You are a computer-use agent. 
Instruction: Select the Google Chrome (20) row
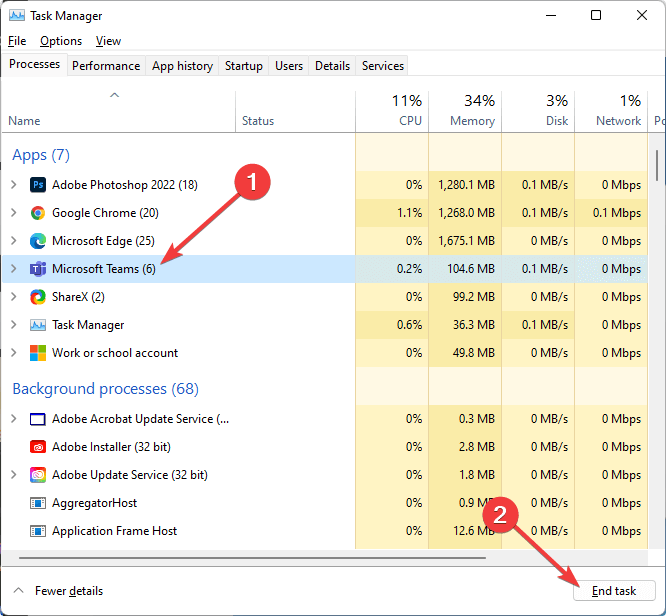pos(325,213)
